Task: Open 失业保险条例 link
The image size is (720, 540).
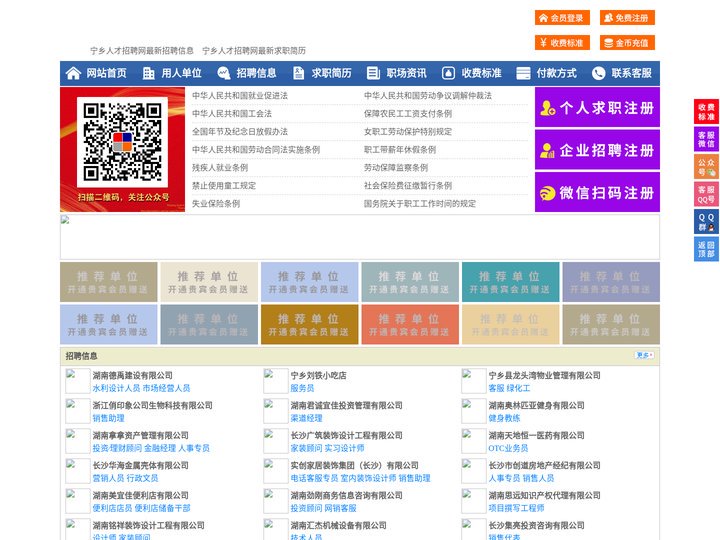Action: tap(216, 203)
